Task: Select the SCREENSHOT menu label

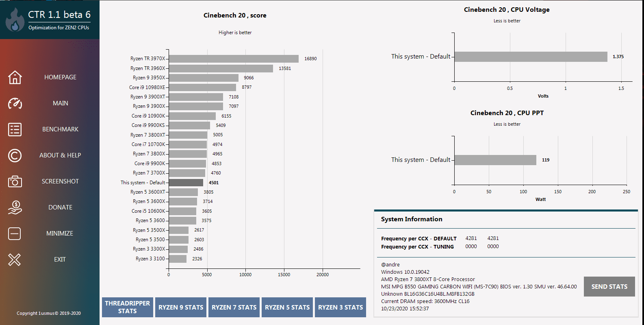Action: coord(60,181)
